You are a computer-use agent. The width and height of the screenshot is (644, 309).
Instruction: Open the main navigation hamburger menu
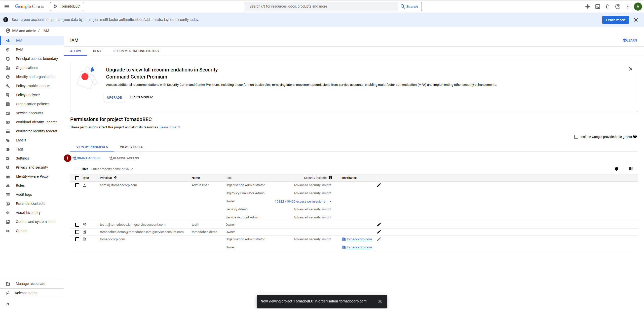tap(7, 7)
